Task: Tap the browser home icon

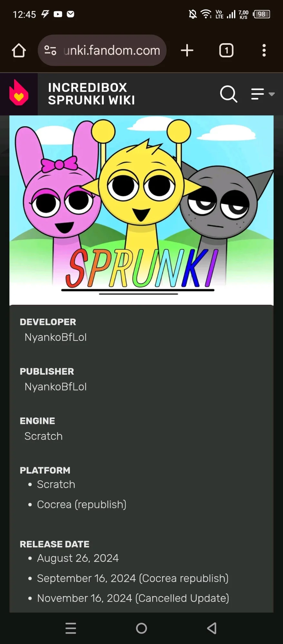Action: (19, 51)
